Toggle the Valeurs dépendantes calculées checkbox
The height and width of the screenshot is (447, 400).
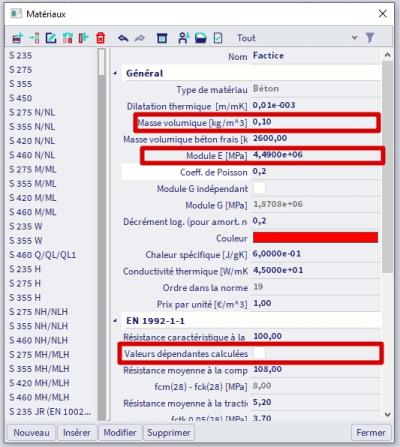pyautogui.click(x=259, y=353)
